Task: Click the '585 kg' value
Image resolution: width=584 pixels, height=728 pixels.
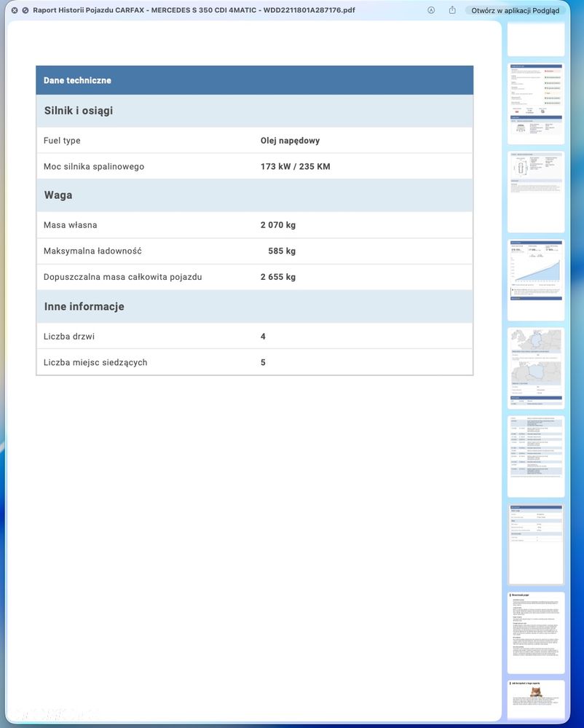Action: [282, 251]
